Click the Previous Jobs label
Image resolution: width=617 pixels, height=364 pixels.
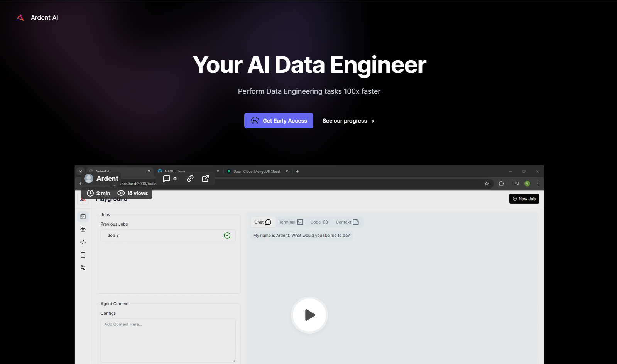(x=114, y=224)
